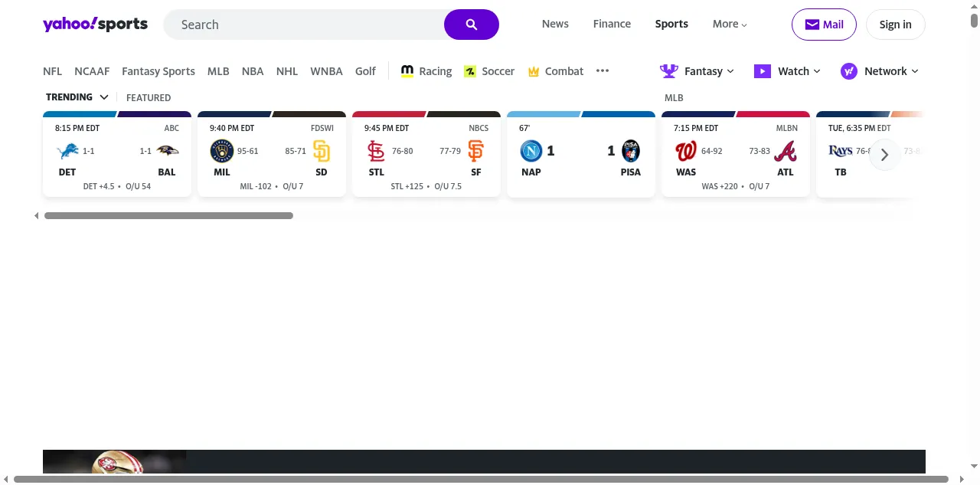Click the WAS +220 O/U 7 odds line
The image size is (980, 485).
coord(736,186)
